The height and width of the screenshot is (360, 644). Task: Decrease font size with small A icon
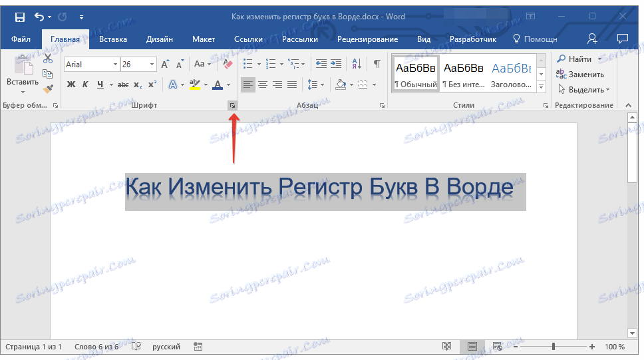pos(180,64)
